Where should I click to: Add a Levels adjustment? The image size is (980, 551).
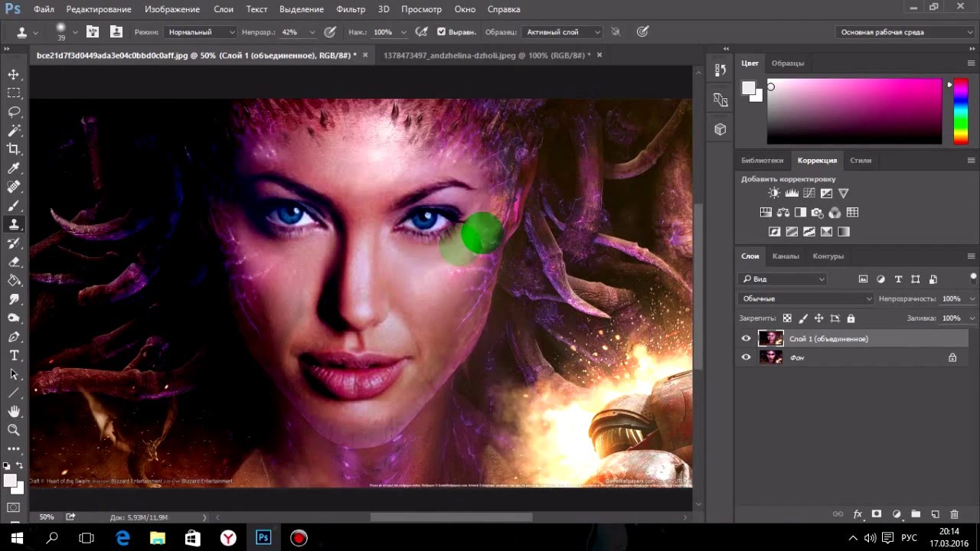pos(792,194)
